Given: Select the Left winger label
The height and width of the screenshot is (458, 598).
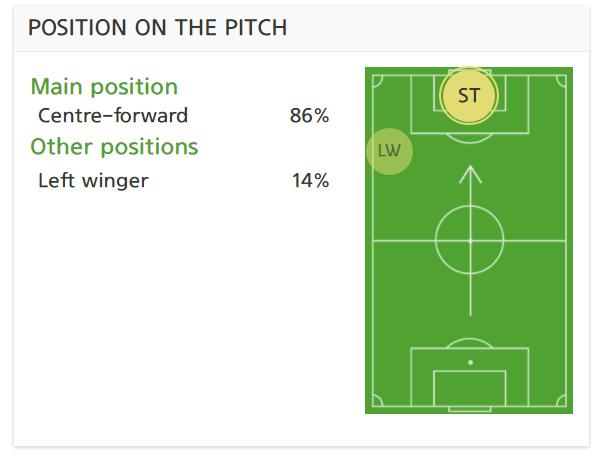Looking at the screenshot, I should (x=93, y=180).
